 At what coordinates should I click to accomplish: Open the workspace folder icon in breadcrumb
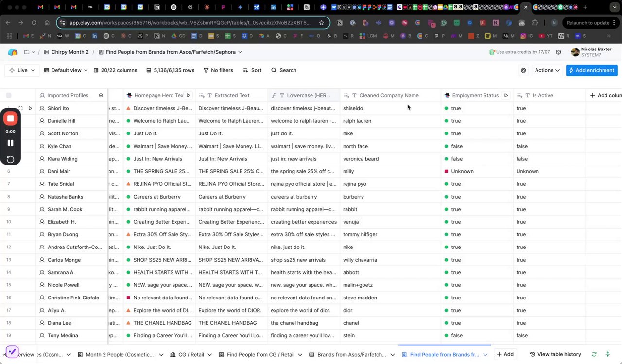[x=27, y=52]
